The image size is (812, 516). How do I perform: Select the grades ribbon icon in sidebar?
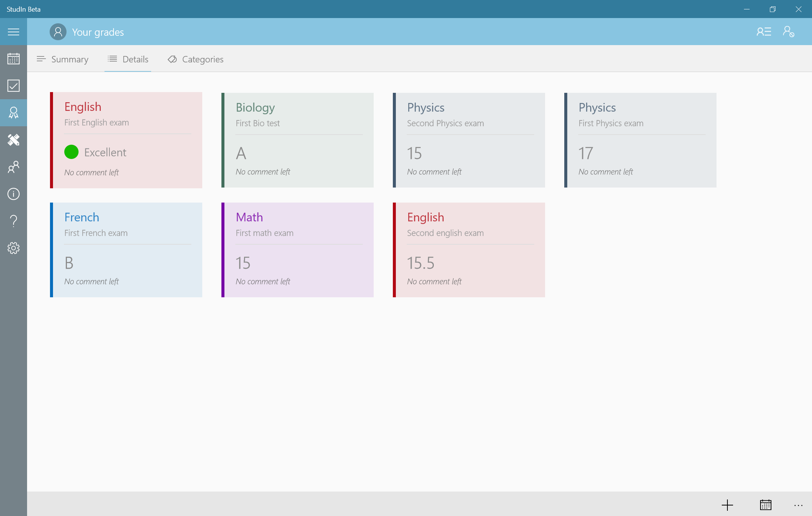click(14, 113)
